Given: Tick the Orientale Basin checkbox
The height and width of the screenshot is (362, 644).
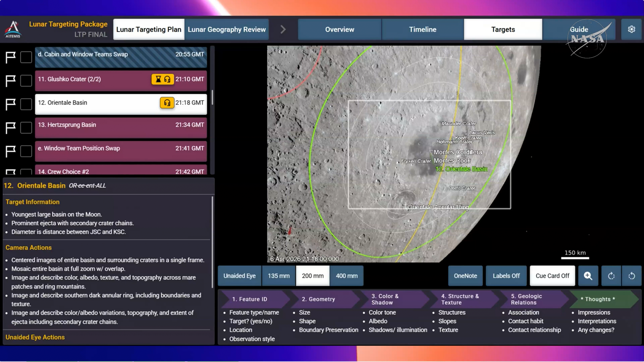Looking at the screenshot, I should point(26,104).
